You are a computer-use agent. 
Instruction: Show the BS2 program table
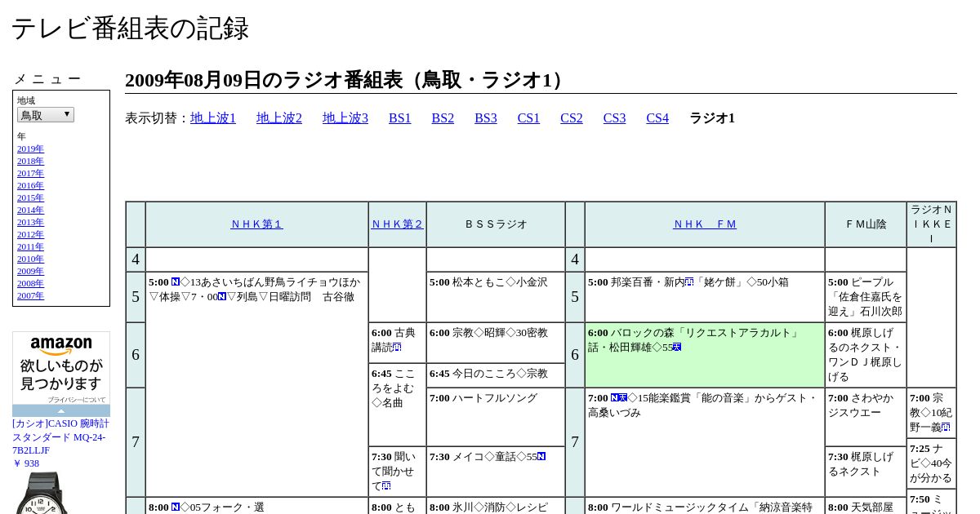tap(443, 118)
